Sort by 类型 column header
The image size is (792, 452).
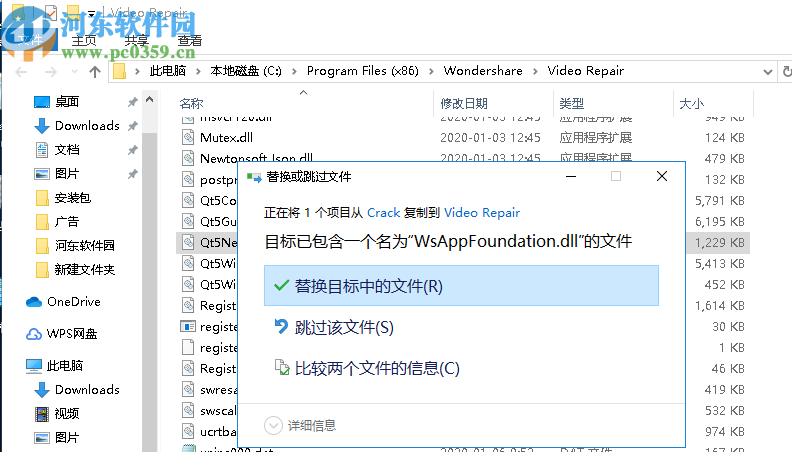point(572,104)
